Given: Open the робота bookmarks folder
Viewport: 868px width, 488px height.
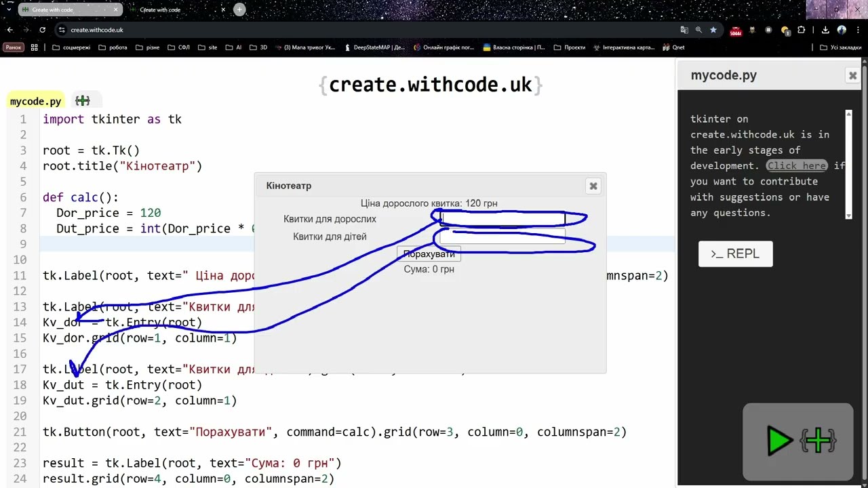Looking at the screenshot, I should [x=113, y=47].
